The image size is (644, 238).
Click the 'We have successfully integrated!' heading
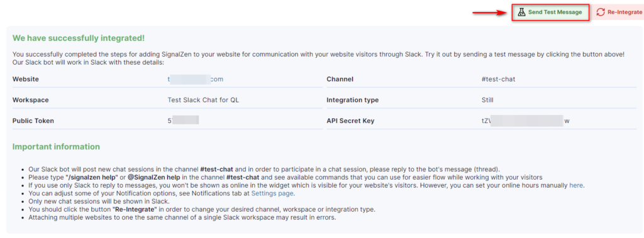79,38
